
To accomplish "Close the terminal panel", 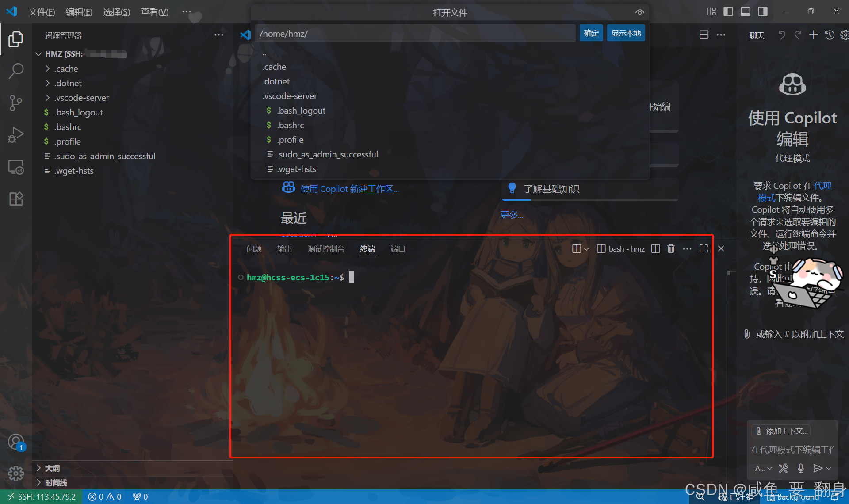I will [721, 248].
